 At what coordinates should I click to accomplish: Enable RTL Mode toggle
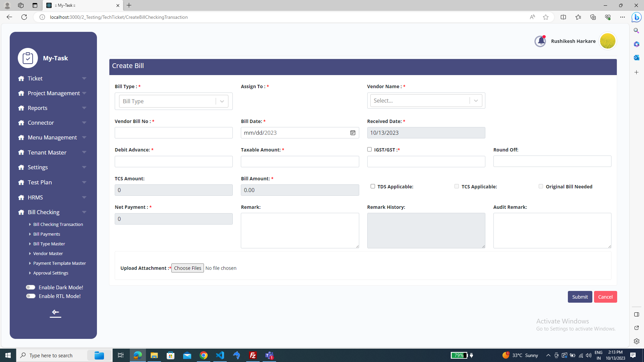pyautogui.click(x=31, y=296)
